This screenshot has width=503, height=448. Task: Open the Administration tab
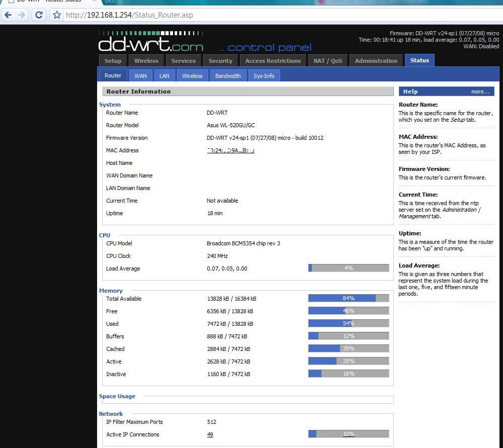point(376,61)
